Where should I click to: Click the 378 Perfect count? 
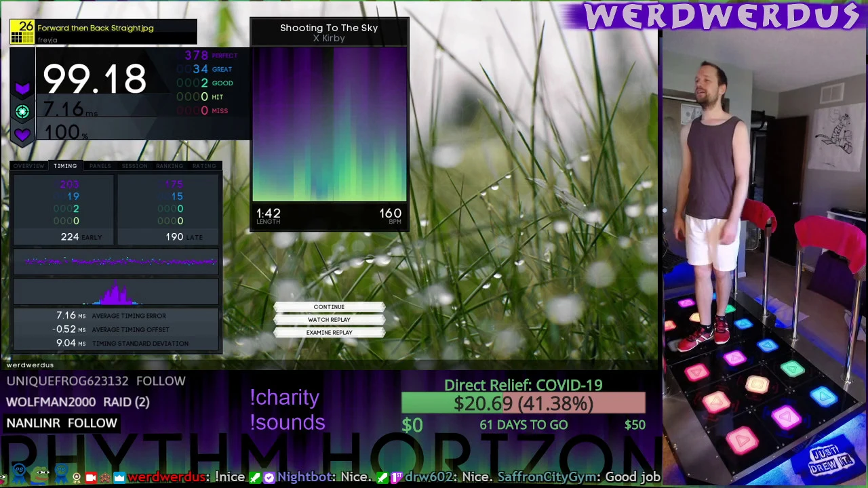[x=196, y=56]
